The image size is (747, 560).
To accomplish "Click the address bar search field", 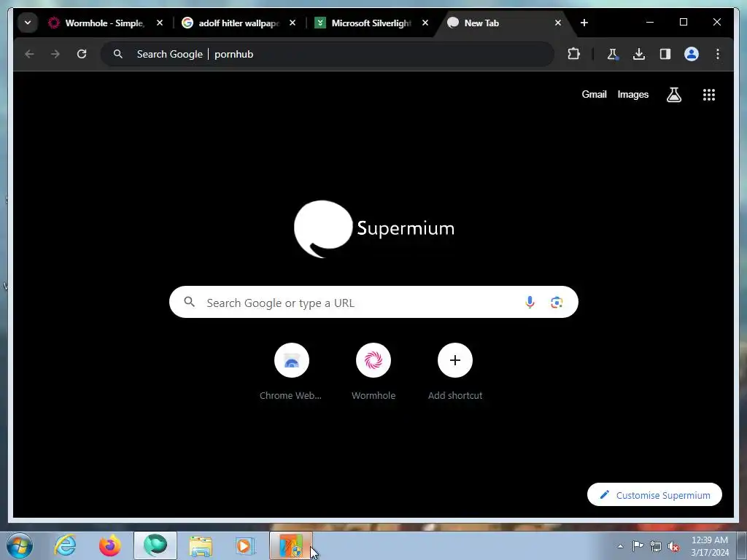I will click(328, 54).
